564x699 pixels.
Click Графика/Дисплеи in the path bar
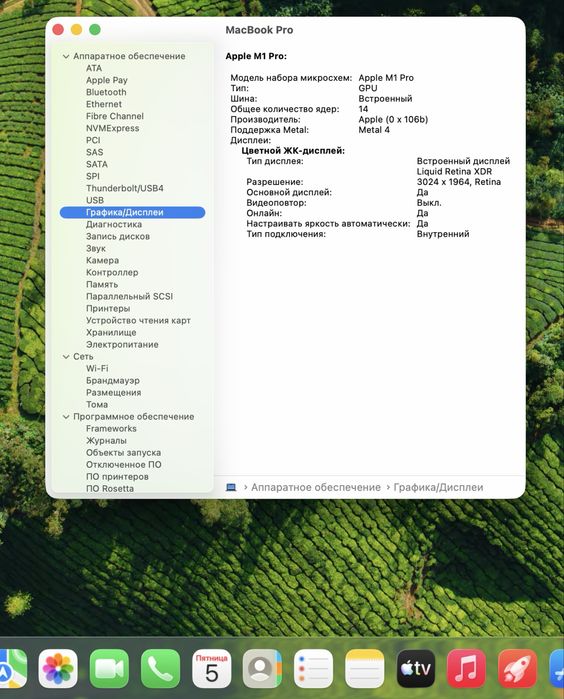coord(438,487)
